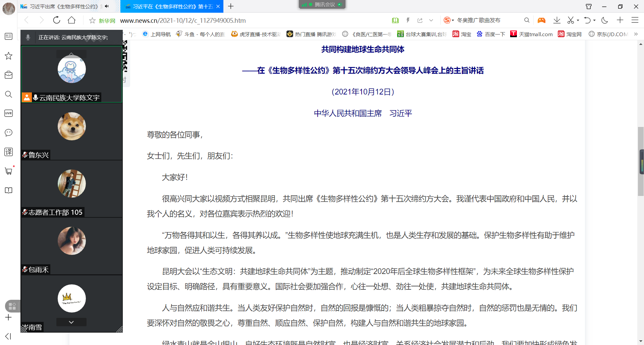The image size is (644, 345).
Task: Select 志愿者工作部 105 participant avatar
Action: coord(72,184)
